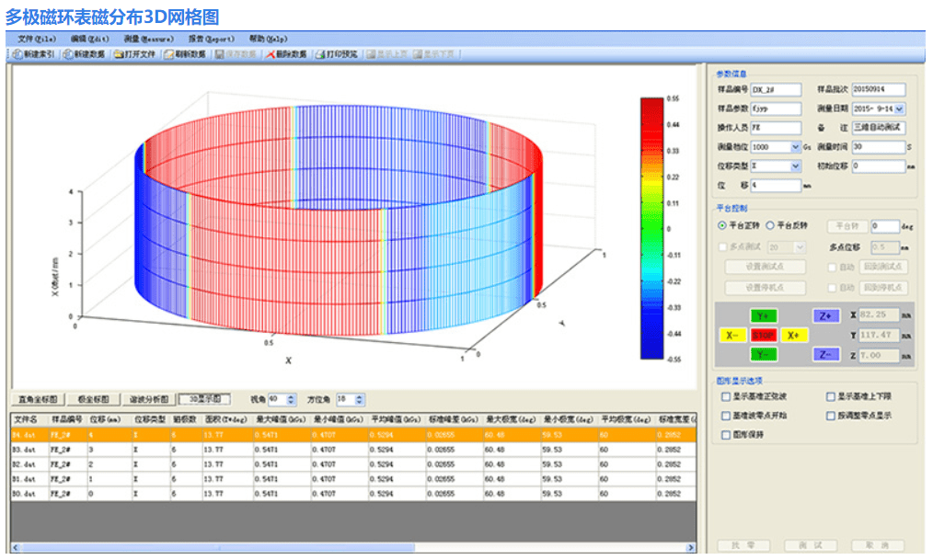Click the 视角 spinner arrows
This screenshot has width=933, height=560.
(x=291, y=399)
